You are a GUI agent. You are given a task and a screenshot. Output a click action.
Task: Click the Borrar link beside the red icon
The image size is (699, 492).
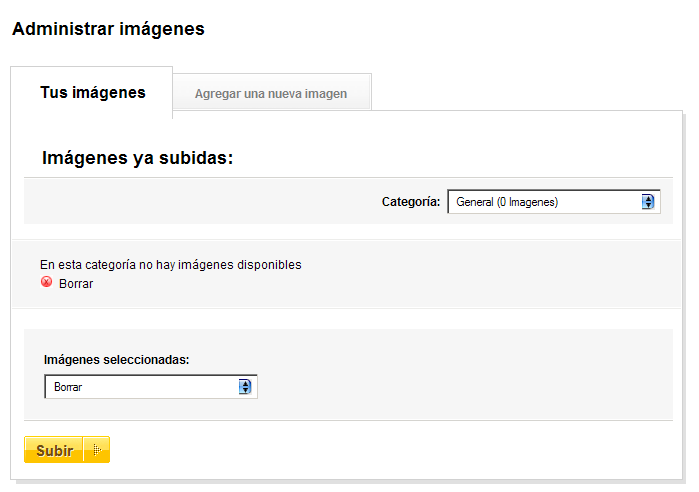76,284
